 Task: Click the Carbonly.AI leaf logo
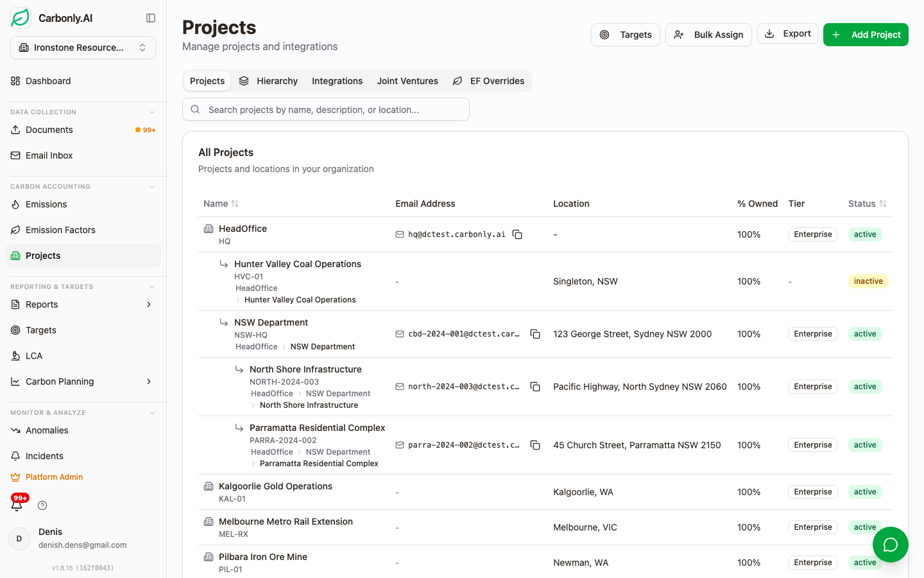pyautogui.click(x=21, y=18)
